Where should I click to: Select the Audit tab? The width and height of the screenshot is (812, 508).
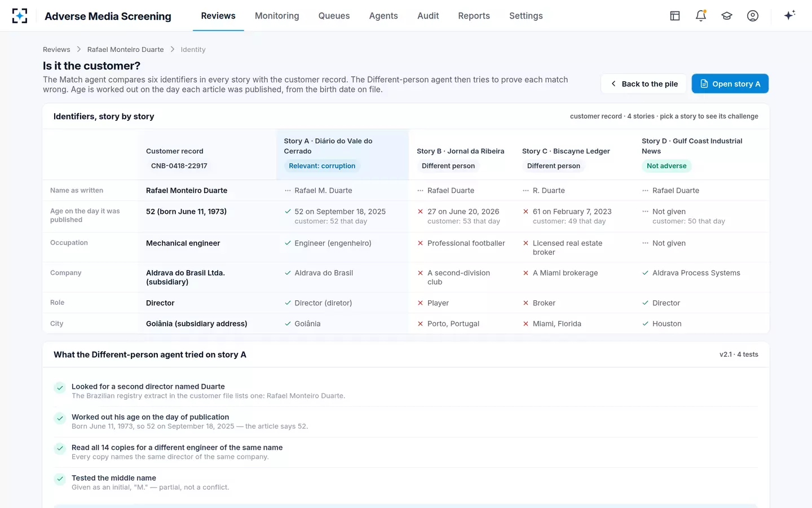pyautogui.click(x=428, y=16)
